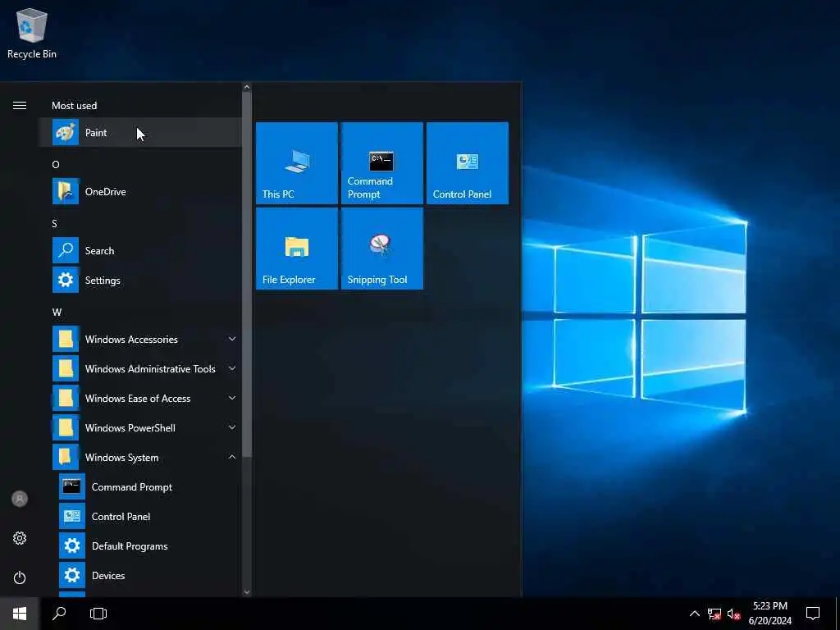
Task: Click the app list scrollbar up arrow
Action: (x=246, y=87)
